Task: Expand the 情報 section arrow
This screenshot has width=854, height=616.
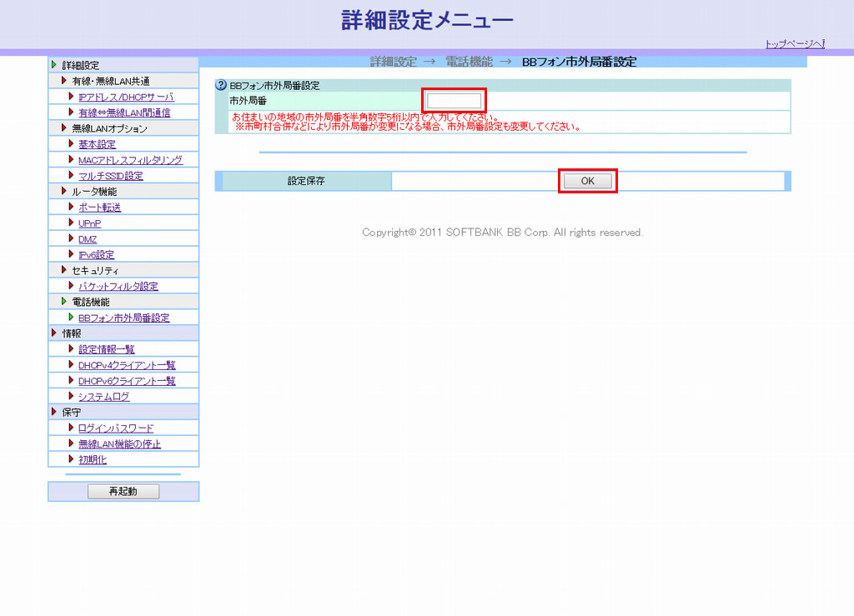Action: click(x=55, y=333)
